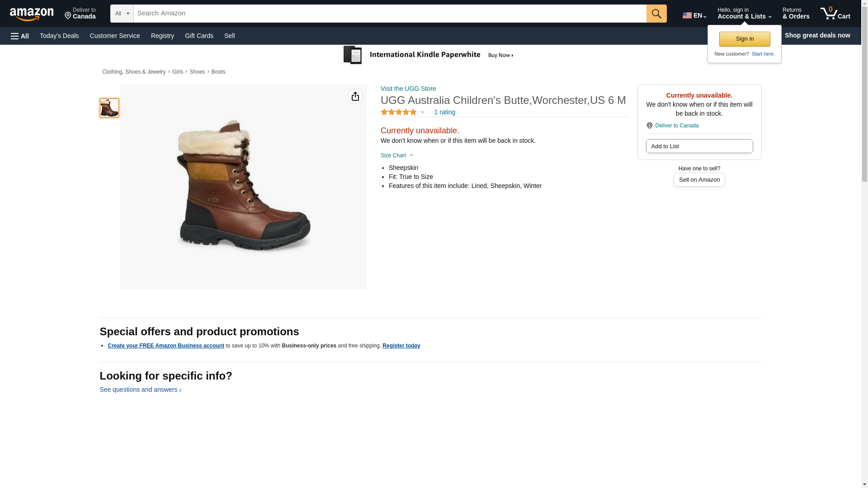The width and height of the screenshot is (868, 488).
Task: Click the Amazon logo
Action: tap(32, 14)
